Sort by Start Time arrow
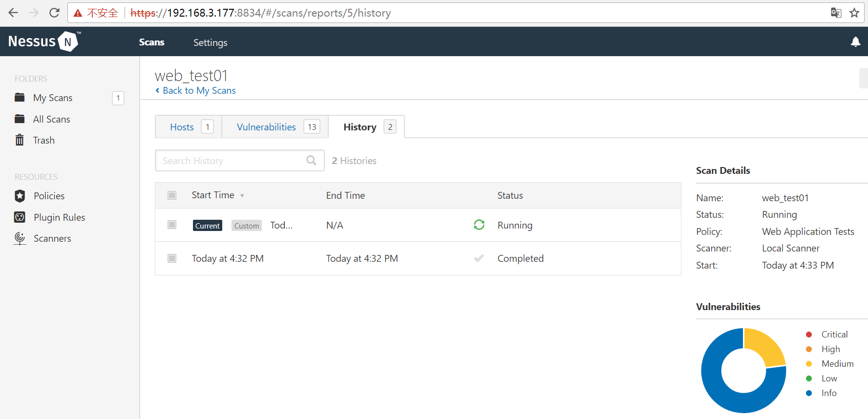Viewport: 868px width, 419px height. click(x=242, y=196)
